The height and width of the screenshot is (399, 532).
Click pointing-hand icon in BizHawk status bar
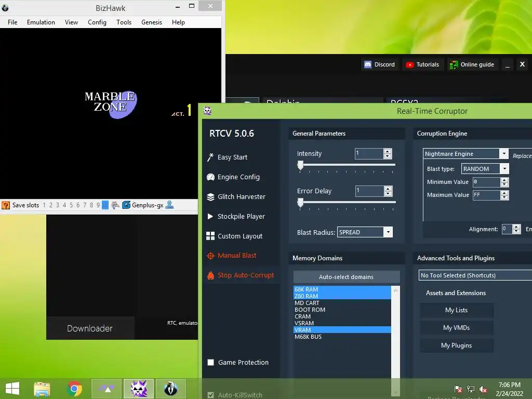[115, 205]
